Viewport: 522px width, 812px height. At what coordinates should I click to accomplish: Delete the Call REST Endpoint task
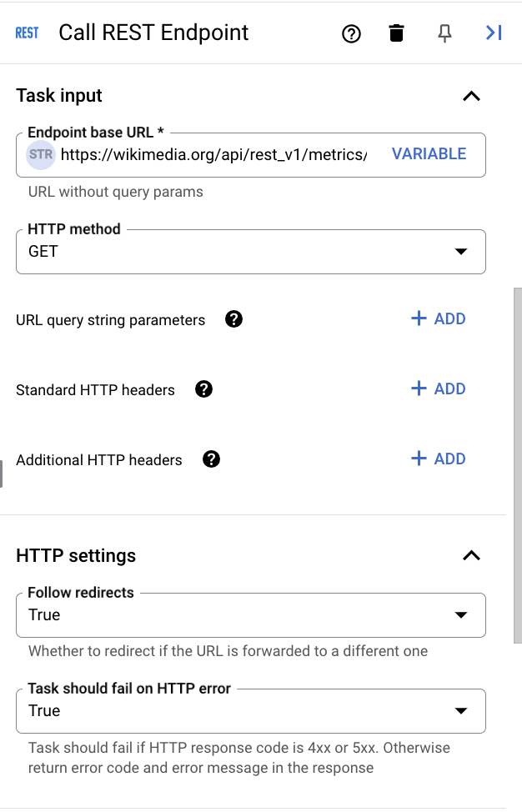click(396, 33)
